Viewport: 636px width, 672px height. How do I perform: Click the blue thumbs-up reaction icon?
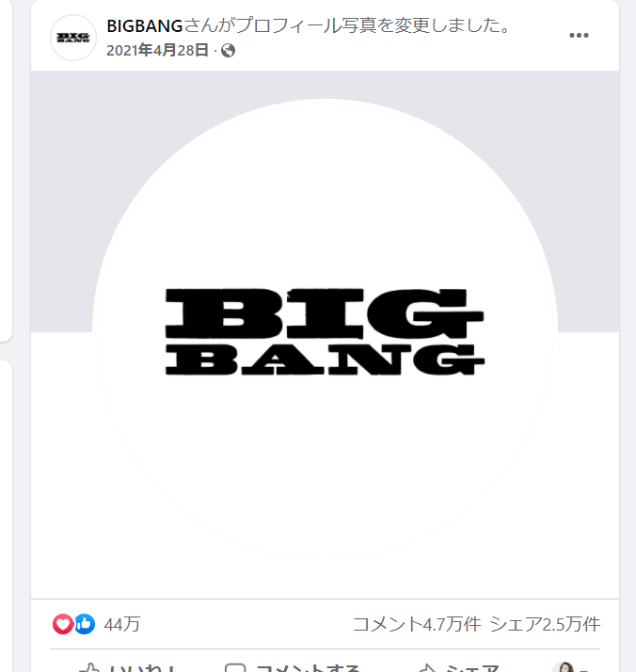[x=85, y=624]
